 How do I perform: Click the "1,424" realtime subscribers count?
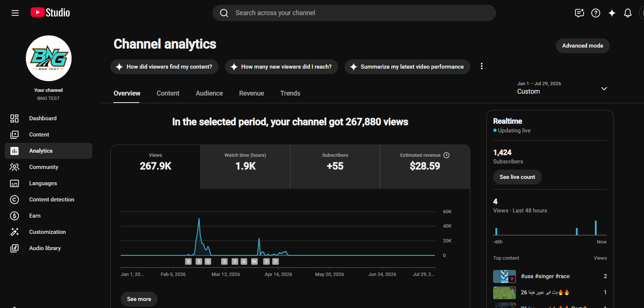coord(502,152)
